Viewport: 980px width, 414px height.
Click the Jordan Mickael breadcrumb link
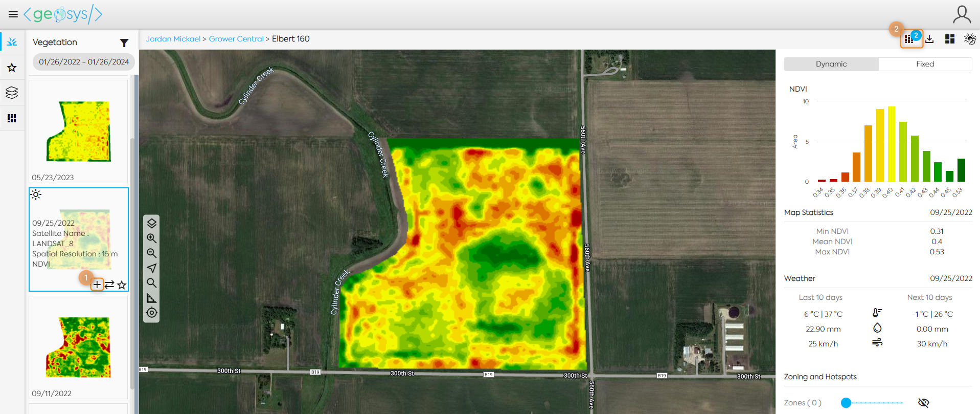coord(173,39)
